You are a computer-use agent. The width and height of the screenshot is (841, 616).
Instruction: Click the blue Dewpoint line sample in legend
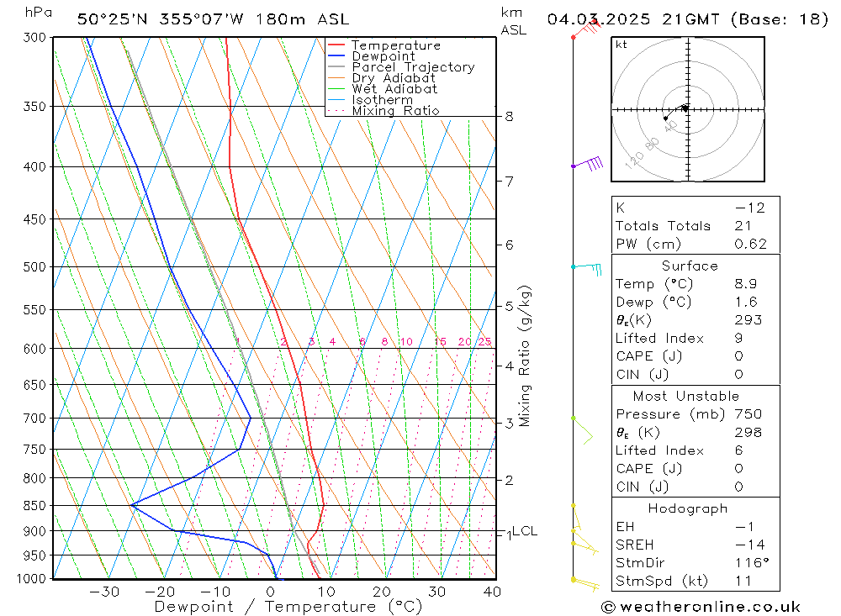point(336,55)
